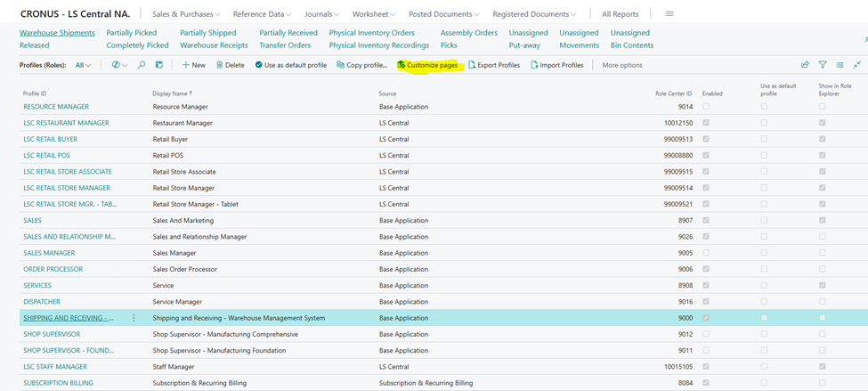Click Export Profiles in the toolbar

click(x=493, y=65)
